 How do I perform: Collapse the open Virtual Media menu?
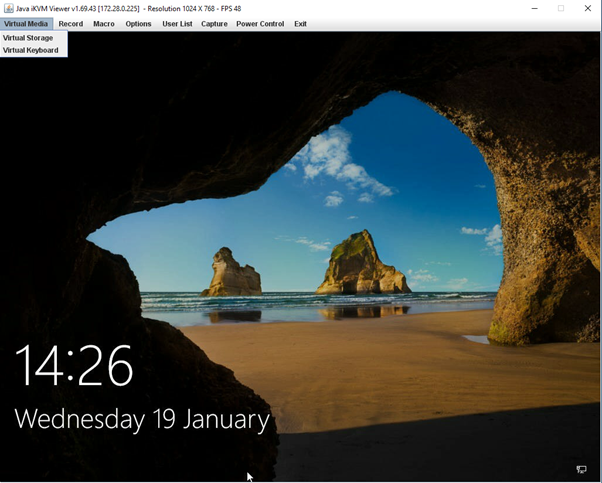[25, 24]
